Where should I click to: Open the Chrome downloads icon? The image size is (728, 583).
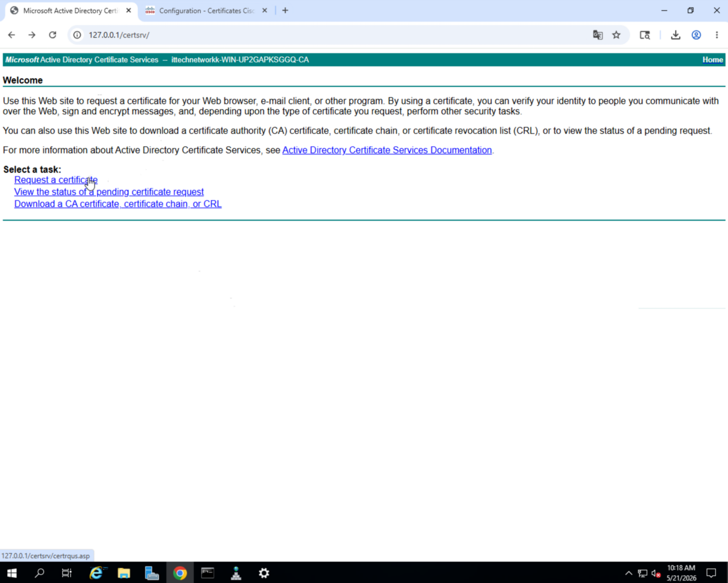[675, 35]
